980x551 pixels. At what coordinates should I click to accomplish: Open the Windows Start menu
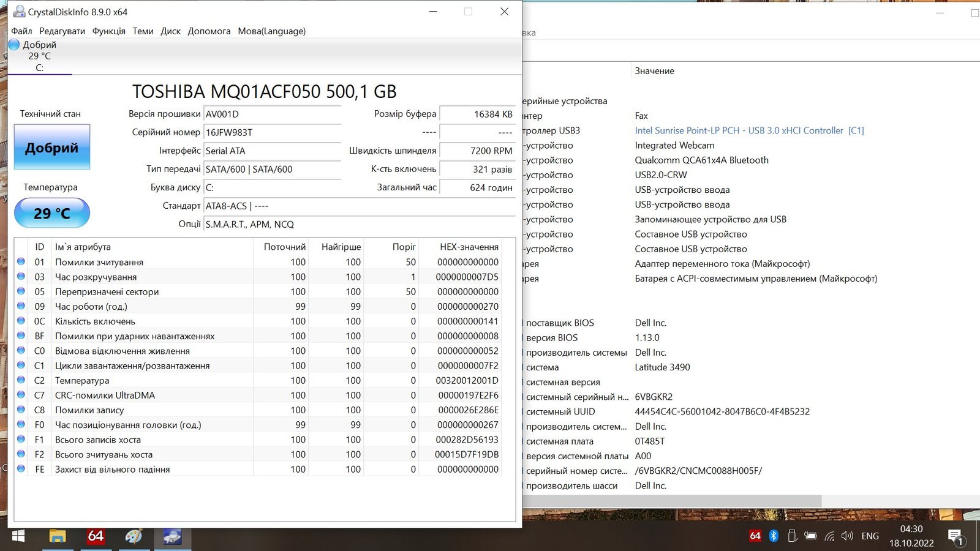(18, 536)
